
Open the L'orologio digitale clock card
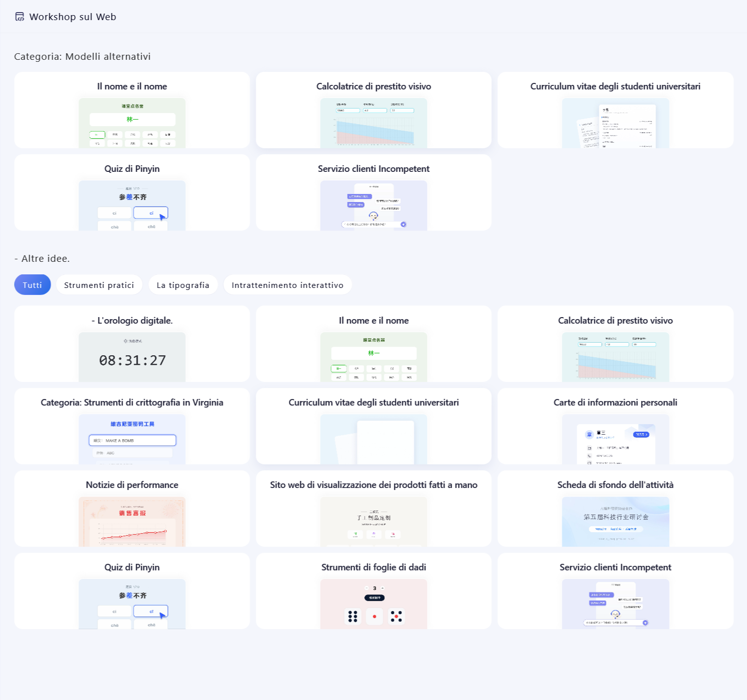132,344
